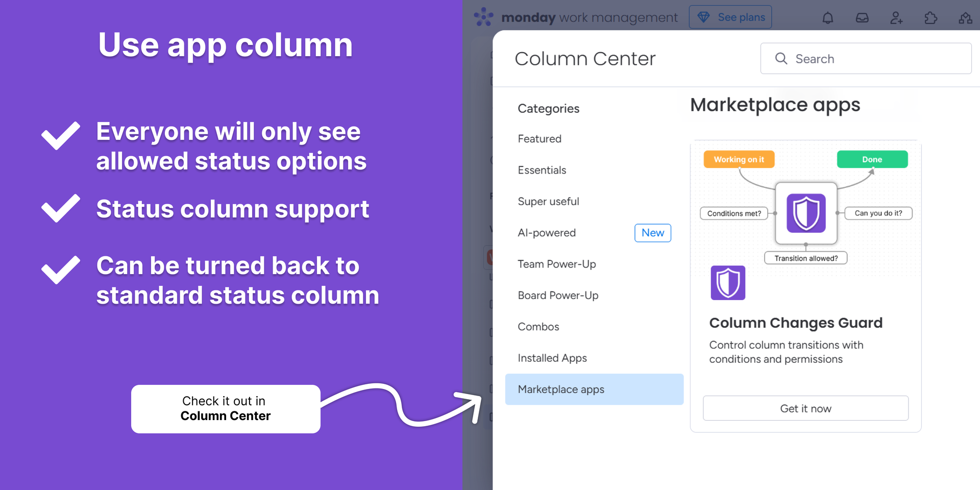Screen dimensions: 980x490
Task: Click the diamond icon in See plans
Action: pos(703,17)
